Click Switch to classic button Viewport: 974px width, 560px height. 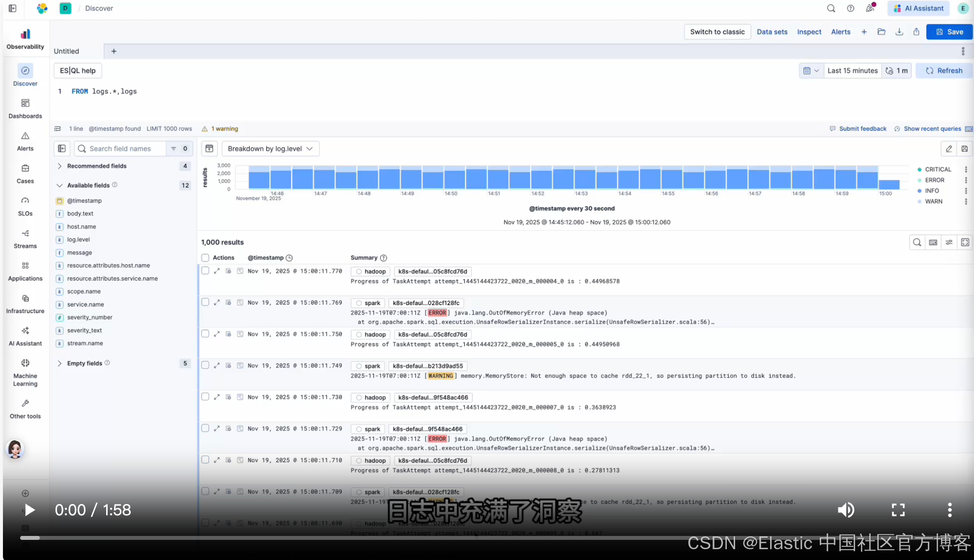[717, 32]
